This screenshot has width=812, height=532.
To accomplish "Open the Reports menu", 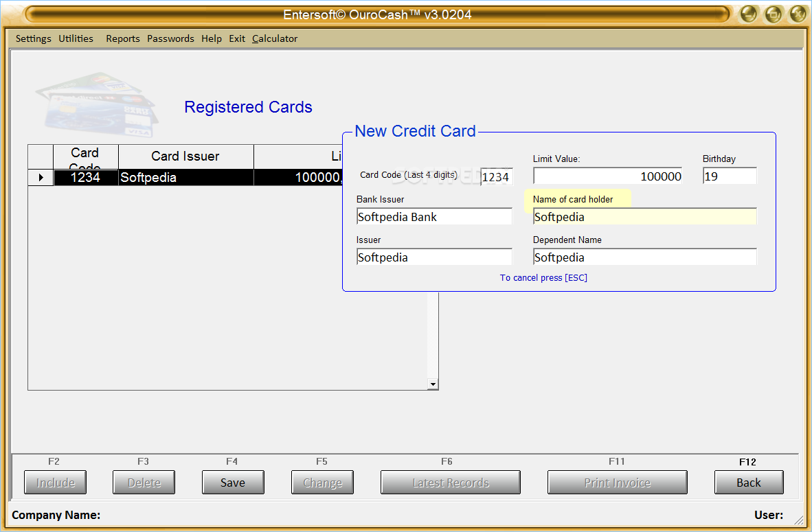I will click(123, 39).
